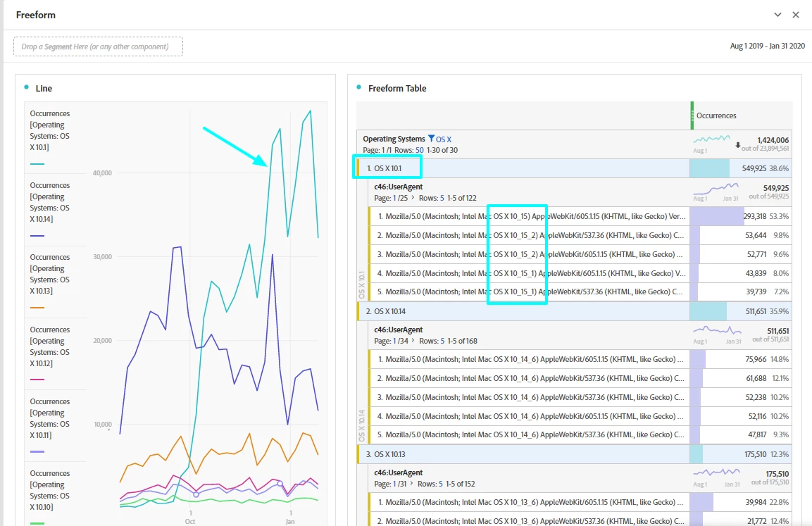Viewport: 812px width, 526px height.
Task: Click the Operating Systems total sparkline
Action: (711, 139)
